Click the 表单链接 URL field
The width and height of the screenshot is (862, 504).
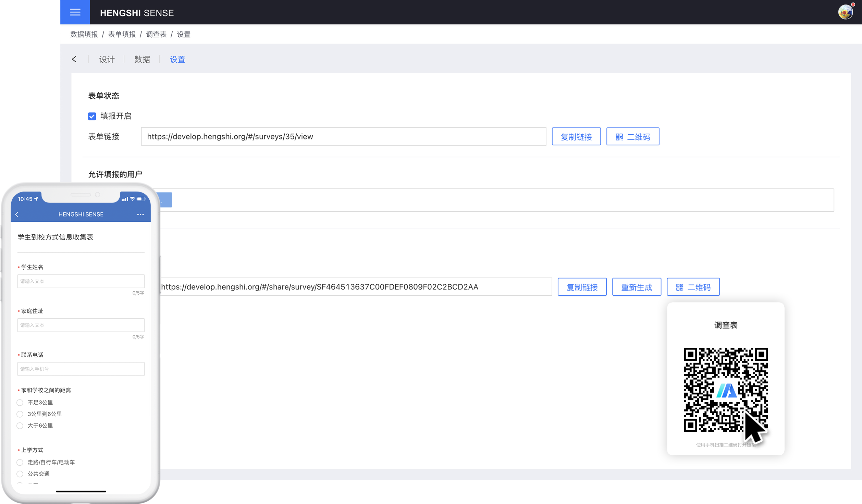(x=343, y=136)
